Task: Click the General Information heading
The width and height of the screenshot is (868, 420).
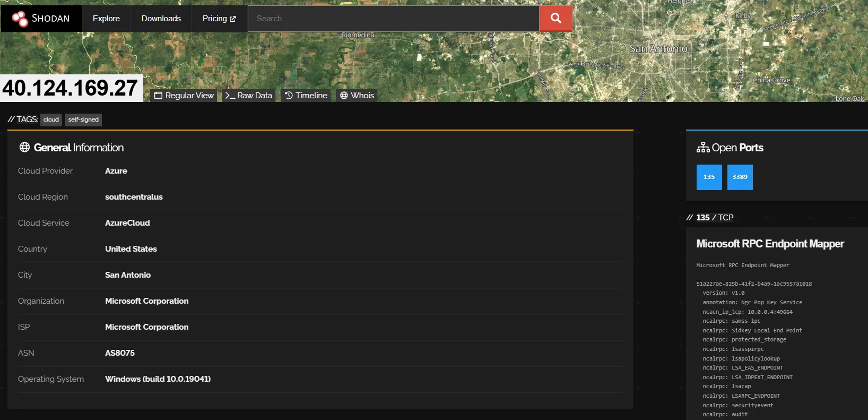Action: (79, 148)
